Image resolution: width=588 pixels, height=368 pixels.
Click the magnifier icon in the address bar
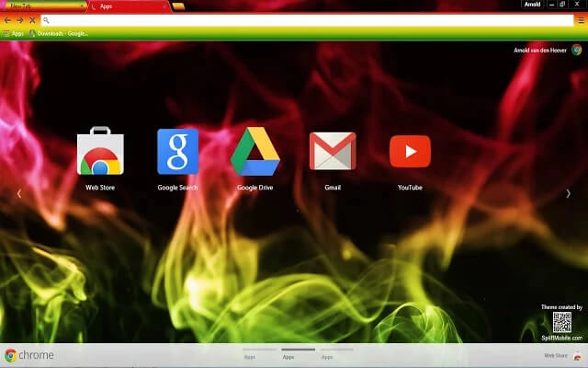coord(46,20)
